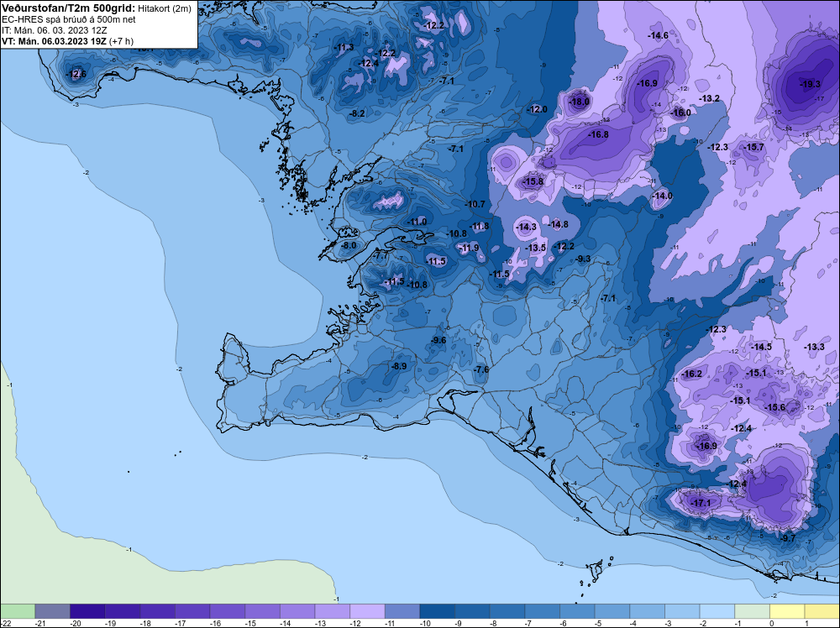The image size is (840, 628).
Task: Click the light lavender -12 legend swatch
Action: point(368,611)
